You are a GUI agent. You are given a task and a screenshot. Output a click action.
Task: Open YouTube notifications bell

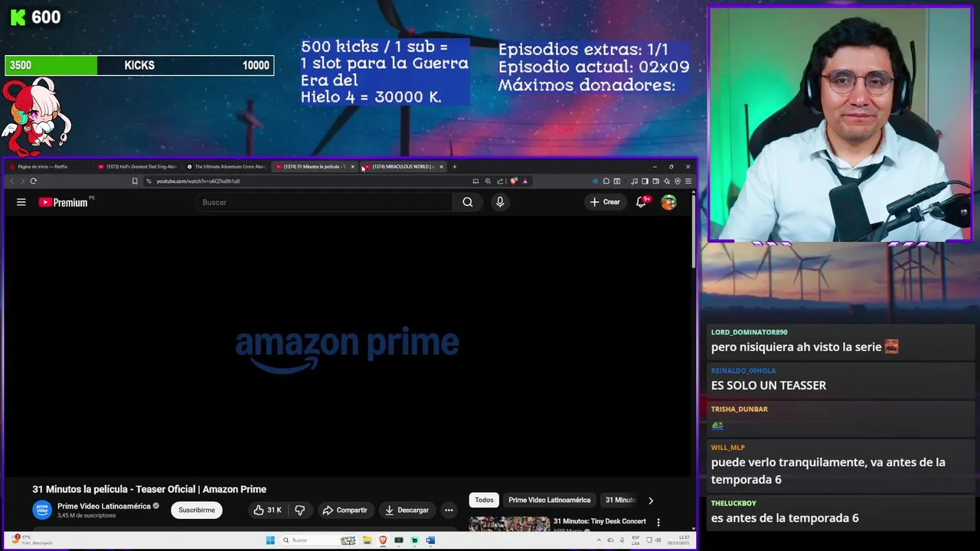pos(642,202)
